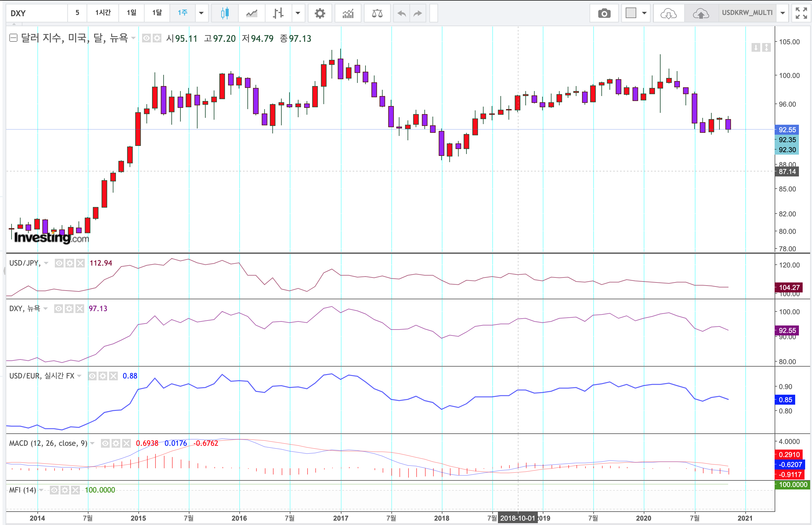The width and height of the screenshot is (812, 525).
Task: Open the indicators chart icon
Action: [348, 13]
